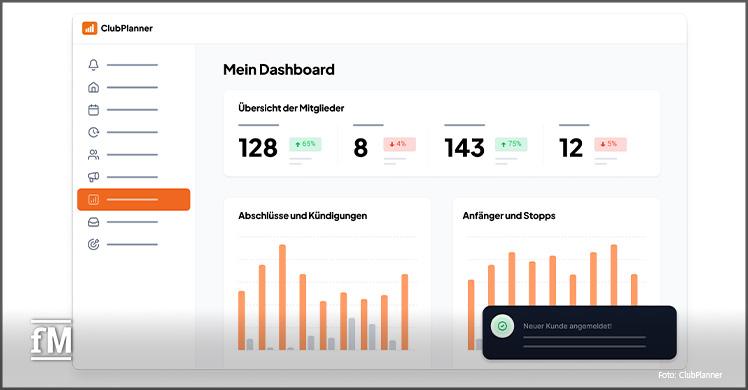Select the megaphone marketing icon
Viewport: 748px width, 390px height.
[94, 177]
